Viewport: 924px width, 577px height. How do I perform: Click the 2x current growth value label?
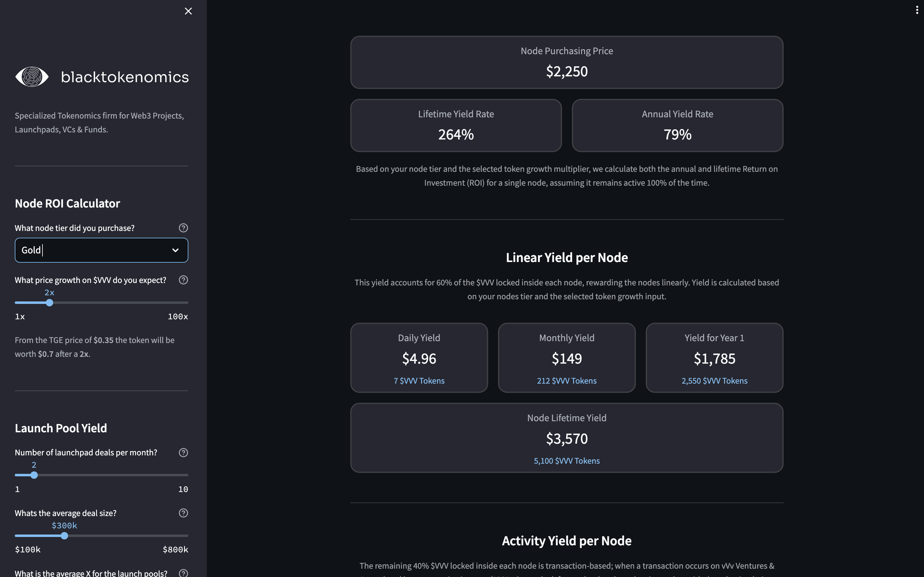pos(49,292)
